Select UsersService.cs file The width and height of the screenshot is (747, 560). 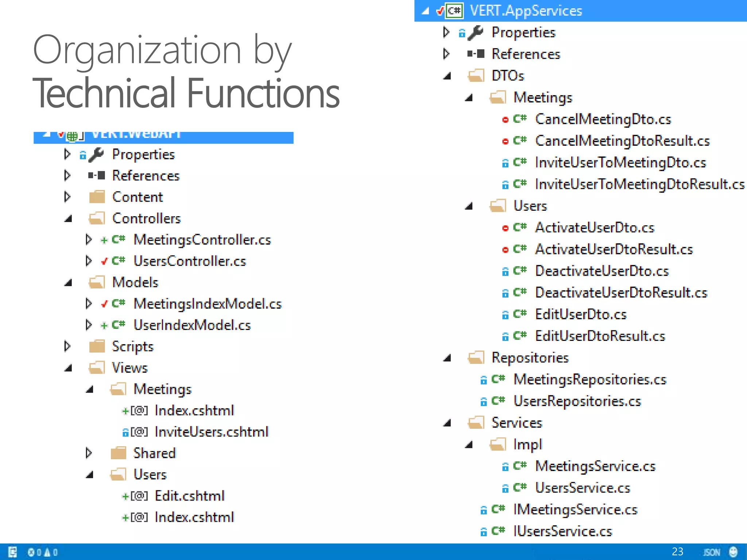pyautogui.click(x=582, y=488)
